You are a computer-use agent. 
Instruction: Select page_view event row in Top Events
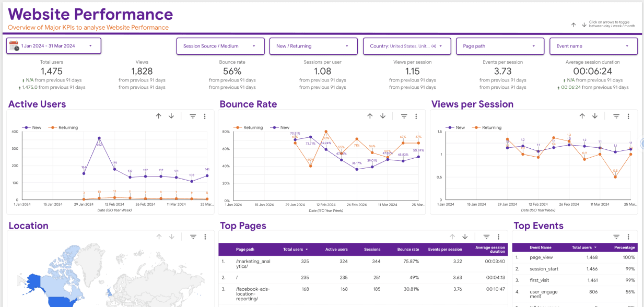(x=541, y=257)
